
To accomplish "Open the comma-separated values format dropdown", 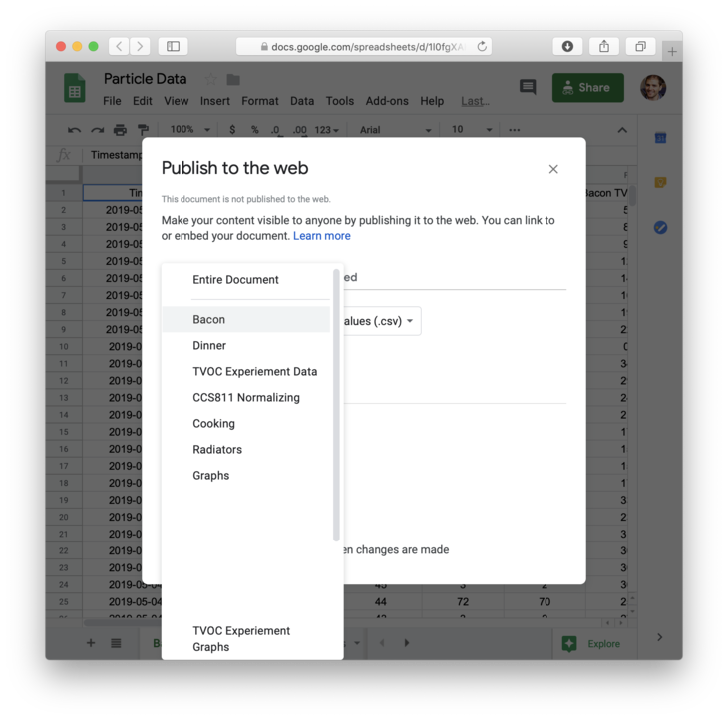I will click(x=381, y=321).
